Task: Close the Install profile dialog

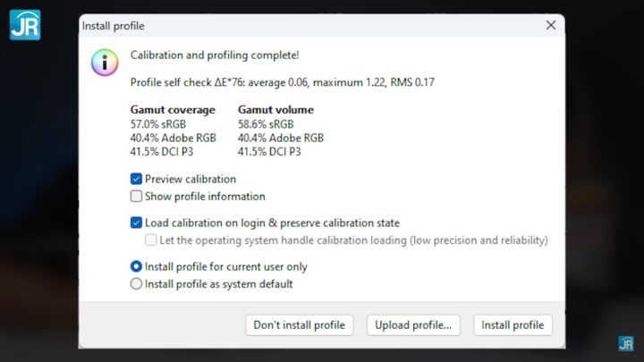Action: 551,26
